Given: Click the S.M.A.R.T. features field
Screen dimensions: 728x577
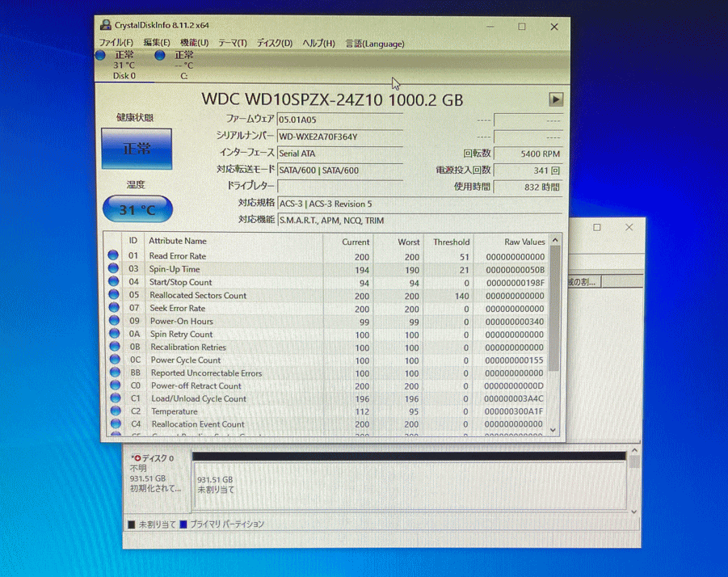Looking at the screenshot, I should (419, 220).
